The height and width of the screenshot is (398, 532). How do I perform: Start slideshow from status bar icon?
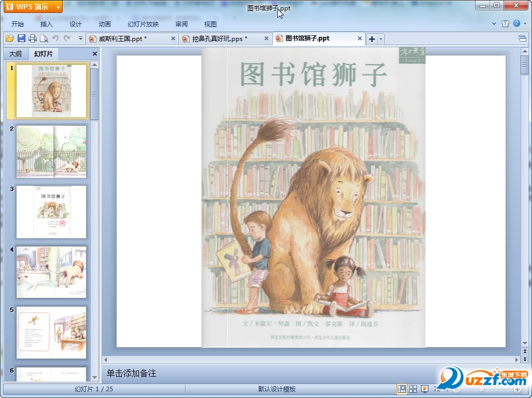click(x=425, y=389)
